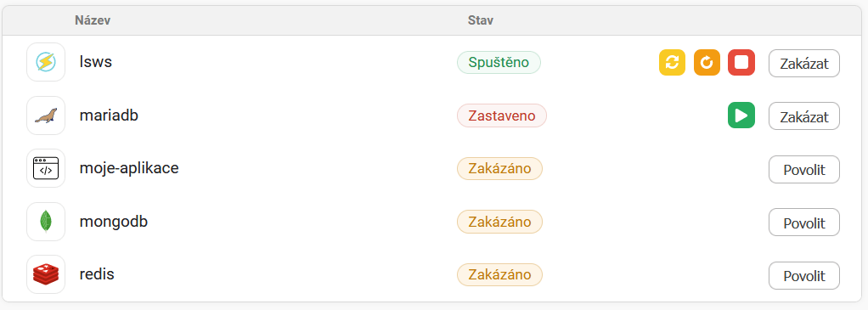The width and height of the screenshot is (868, 310).
Task: Stop lsws with the red square button
Action: pyautogui.click(x=741, y=62)
